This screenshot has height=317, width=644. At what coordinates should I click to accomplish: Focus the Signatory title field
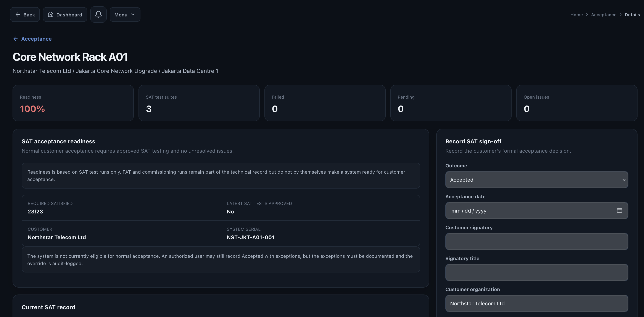(536, 272)
